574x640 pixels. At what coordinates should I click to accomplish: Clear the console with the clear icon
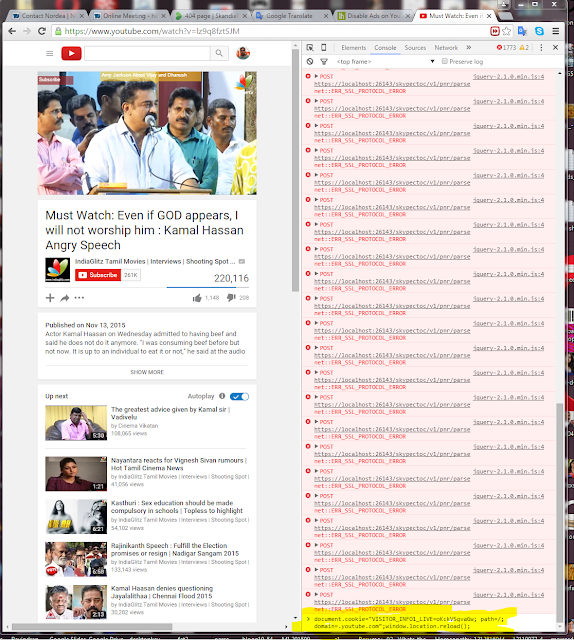310,62
